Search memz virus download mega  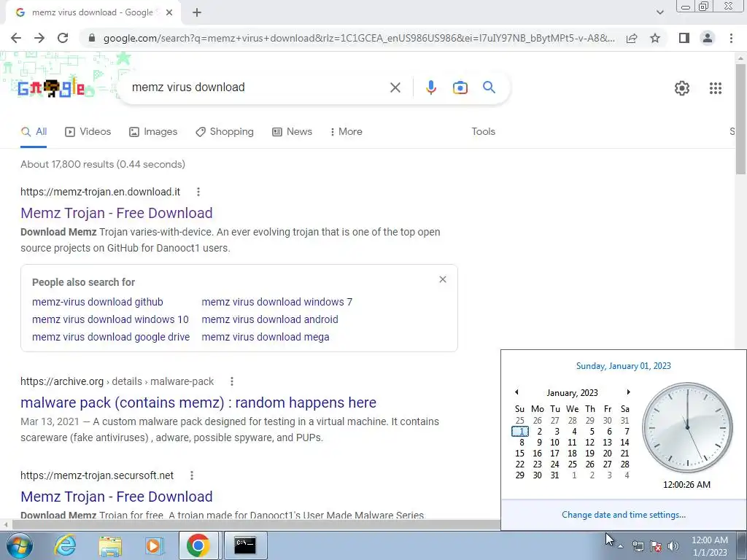point(266,337)
